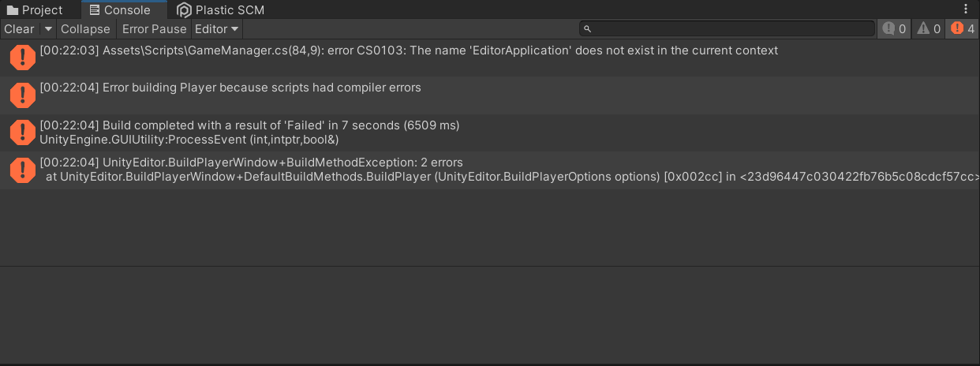Viewport: 980px width, 366px height.
Task: Click the error icon next to BuildMethodException entry
Action: (22, 170)
